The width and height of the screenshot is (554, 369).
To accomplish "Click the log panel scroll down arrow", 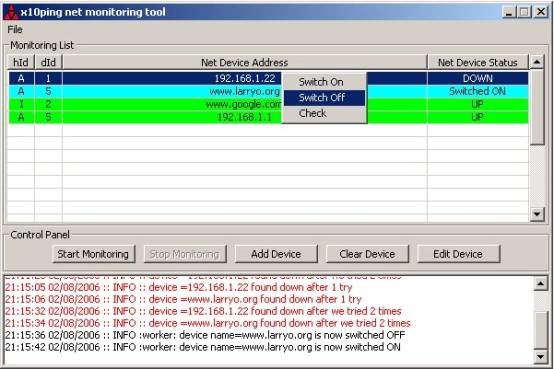I will pyautogui.click(x=541, y=356).
